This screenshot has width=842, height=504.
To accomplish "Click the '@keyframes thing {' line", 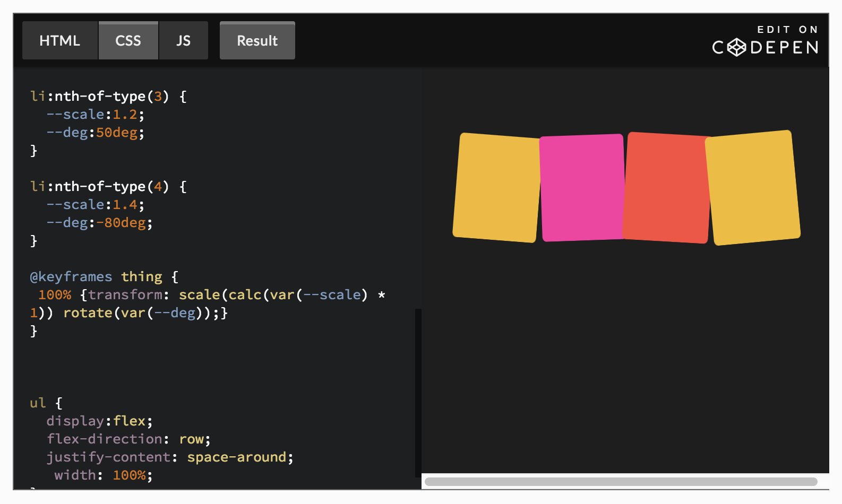I will pyautogui.click(x=104, y=277).
